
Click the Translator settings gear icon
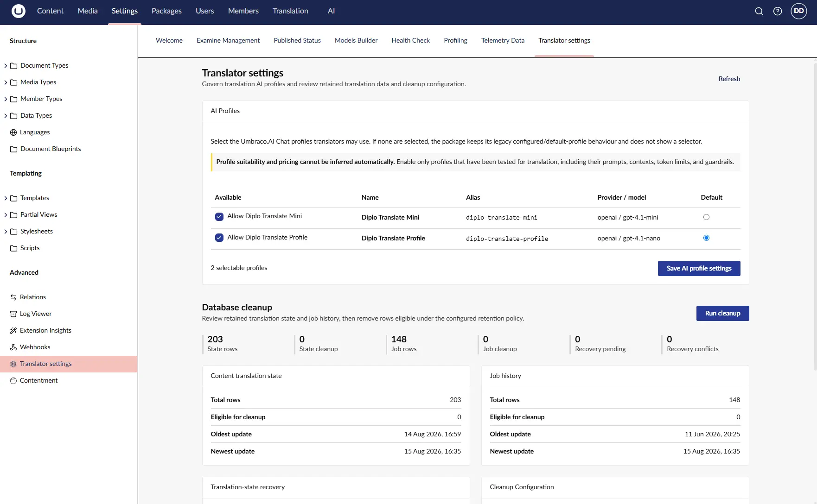[13, 364]
